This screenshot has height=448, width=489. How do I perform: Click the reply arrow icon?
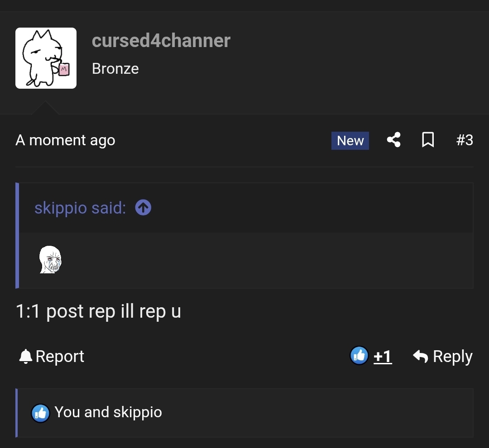coord(421,356)
